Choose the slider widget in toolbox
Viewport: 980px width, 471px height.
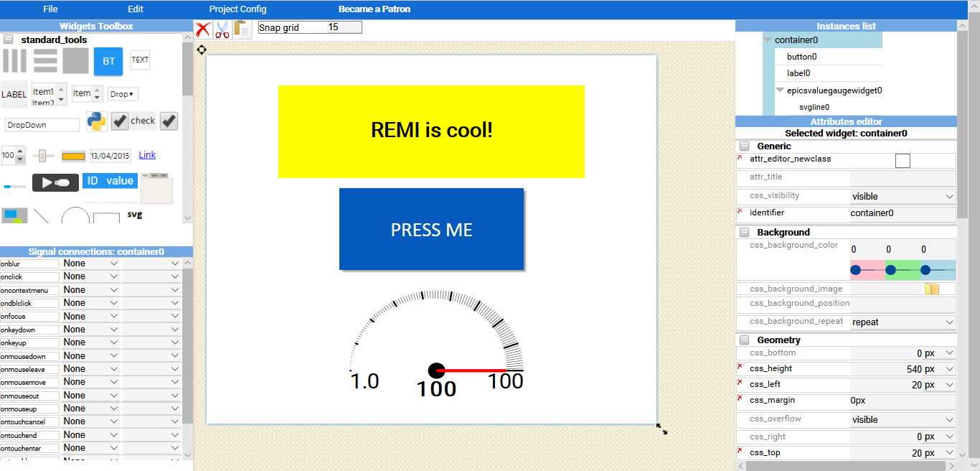click(44, 156)
